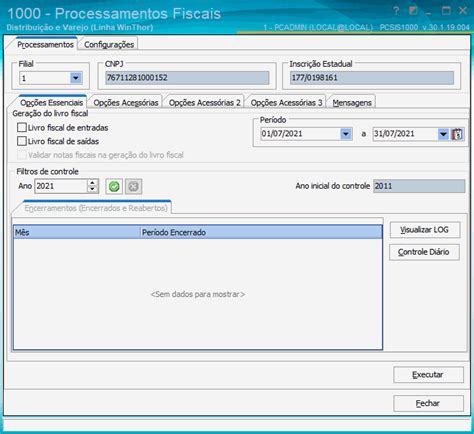Viewport: 474px width, 434px height.
Task: Click the Período Encerrado column header
Action: [x=261, y=232]
